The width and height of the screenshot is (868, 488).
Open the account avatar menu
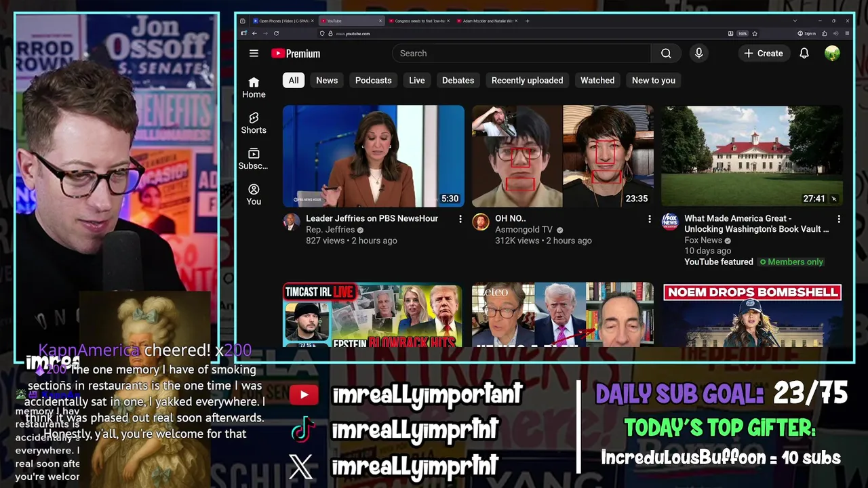tap(832, 54)
